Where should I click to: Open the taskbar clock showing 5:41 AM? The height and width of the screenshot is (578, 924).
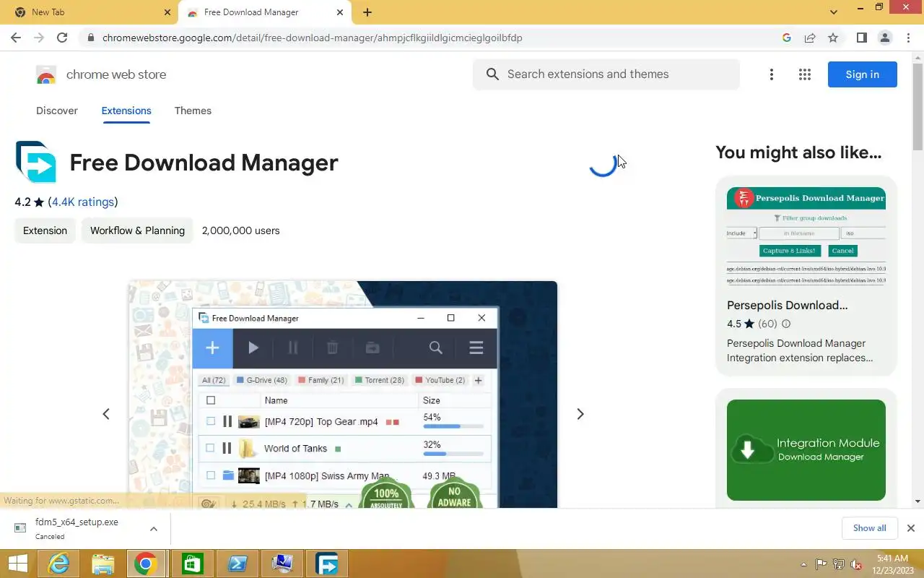(892, 564)
